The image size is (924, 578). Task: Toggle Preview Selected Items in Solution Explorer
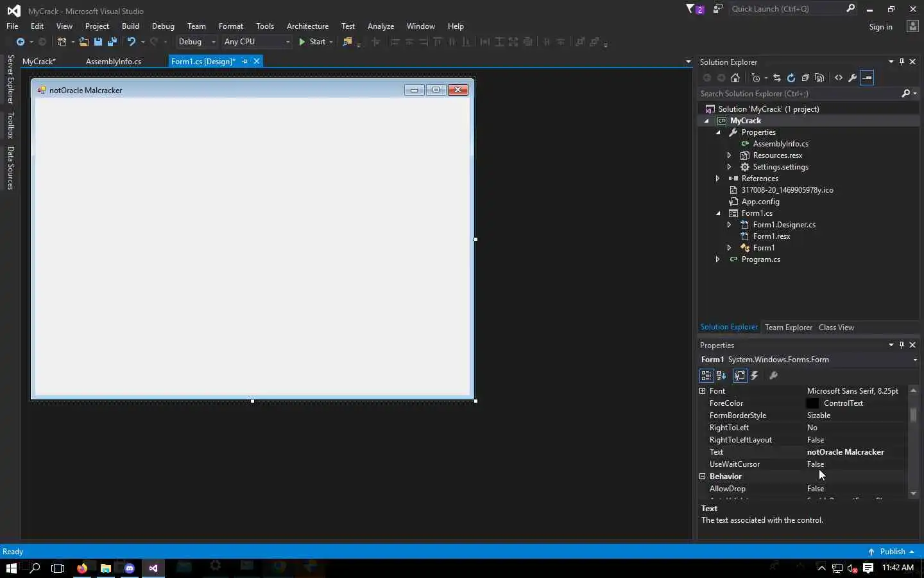(x=867, y=78)
